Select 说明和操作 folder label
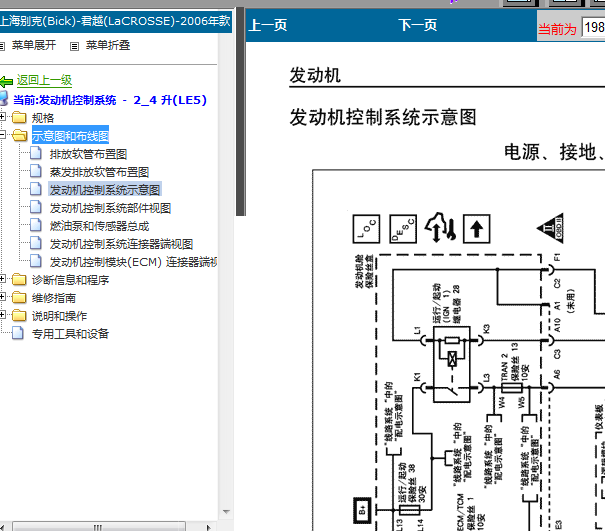 click(59, 316)
